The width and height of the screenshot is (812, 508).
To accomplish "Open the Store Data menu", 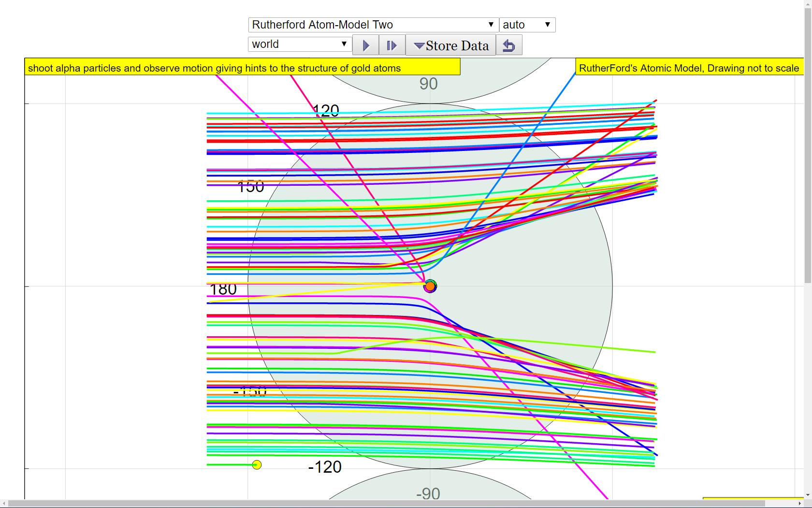I will click(451, 45).
